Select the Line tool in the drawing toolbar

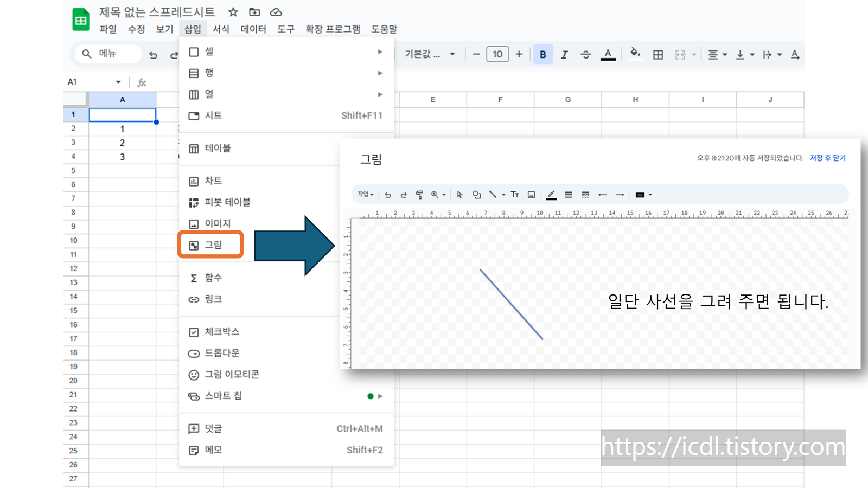[x=493, y=195]
